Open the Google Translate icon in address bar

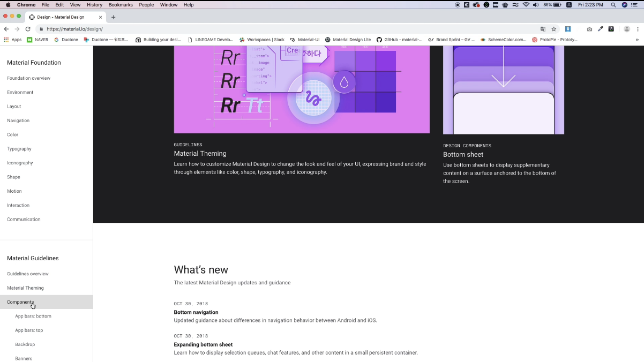coord(543,29)
